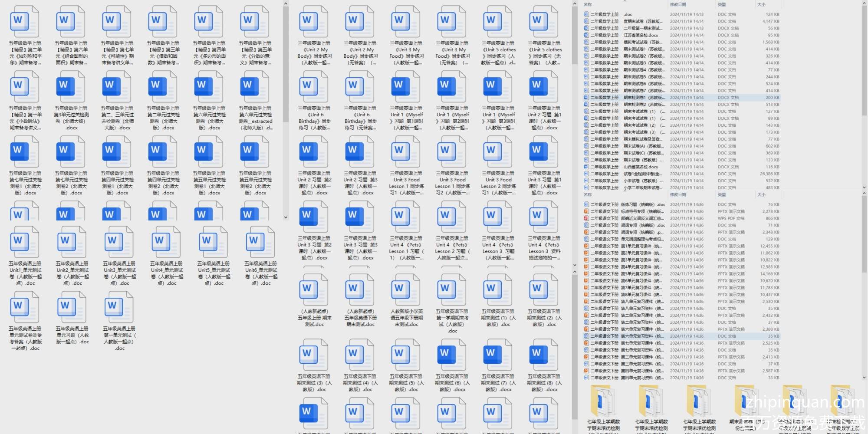Click 名称 column header in lower list
The width and height of the screenshot is (868, 434).
coord(588,194)
